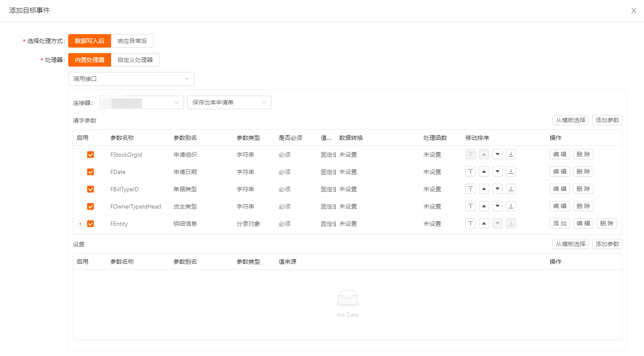This screenshot has width=644, height=356.
Task: Uncheck the FStockOrgId enable checkbox
Action: [90, 155]
